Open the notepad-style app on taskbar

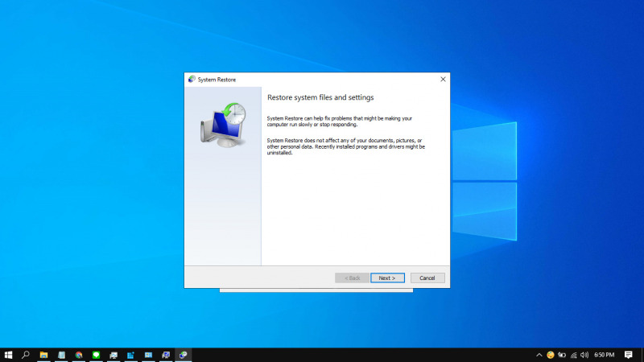click(61, 355)
